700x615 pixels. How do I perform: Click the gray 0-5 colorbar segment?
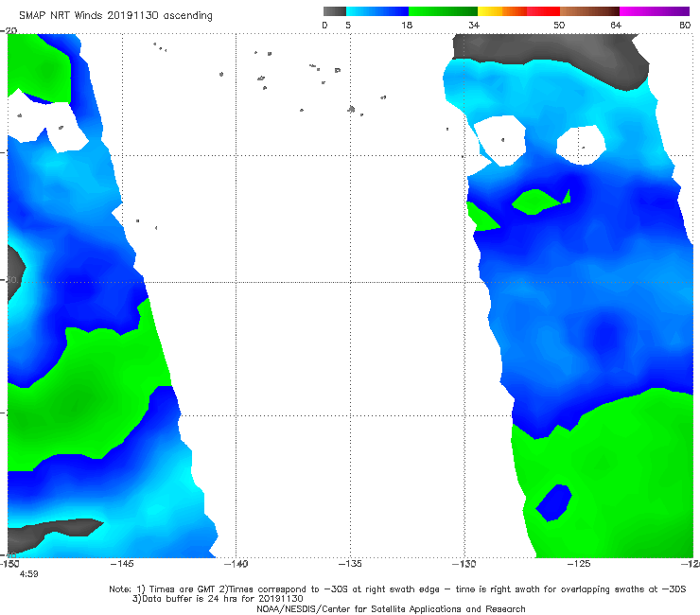coord(335,11)
